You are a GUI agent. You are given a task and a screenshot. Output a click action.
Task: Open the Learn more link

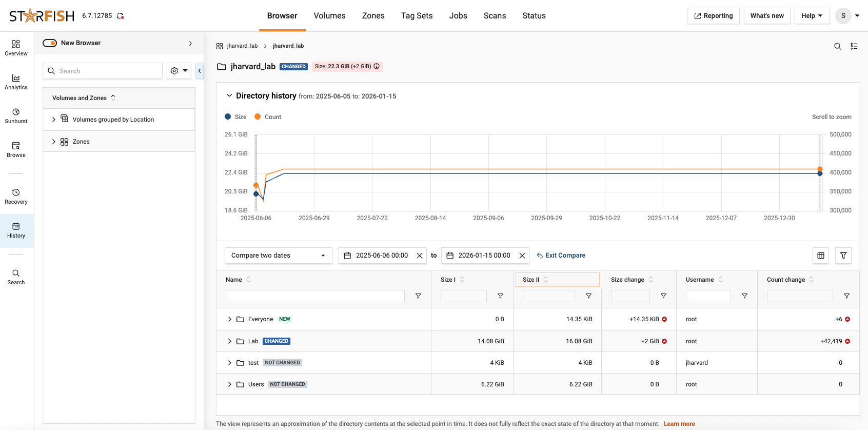(679, 424)
